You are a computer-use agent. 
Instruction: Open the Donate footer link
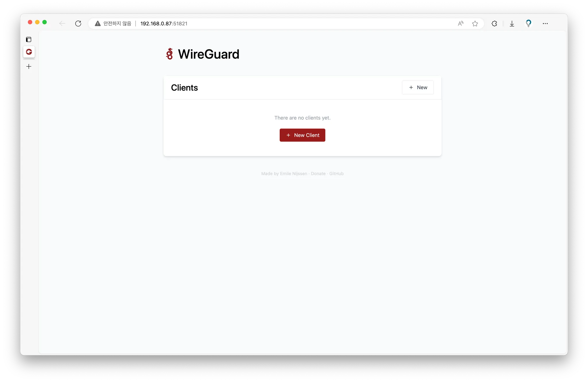[x=318, y=174]
